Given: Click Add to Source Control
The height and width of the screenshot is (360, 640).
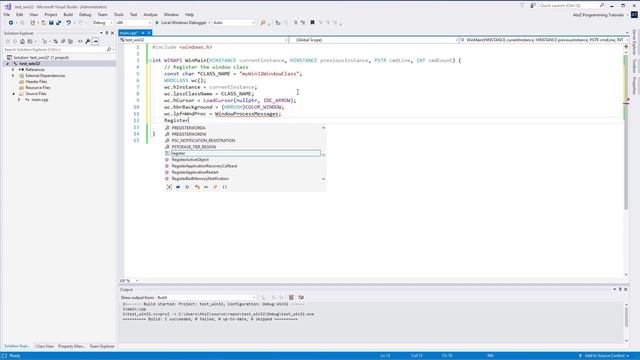Looking at the screenshot, I should click(x=604, y=356).
